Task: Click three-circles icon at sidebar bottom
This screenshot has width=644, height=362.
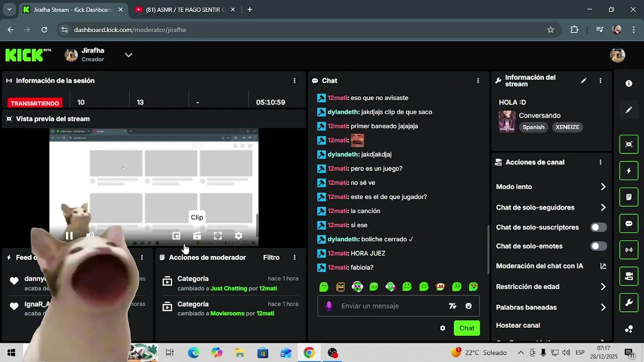Action: 629,329
